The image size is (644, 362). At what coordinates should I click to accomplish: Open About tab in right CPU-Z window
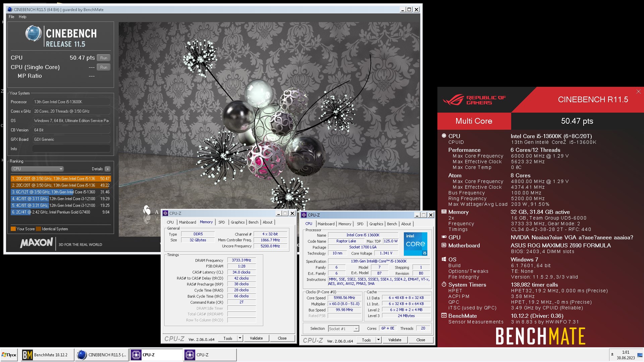pos(406,224)
